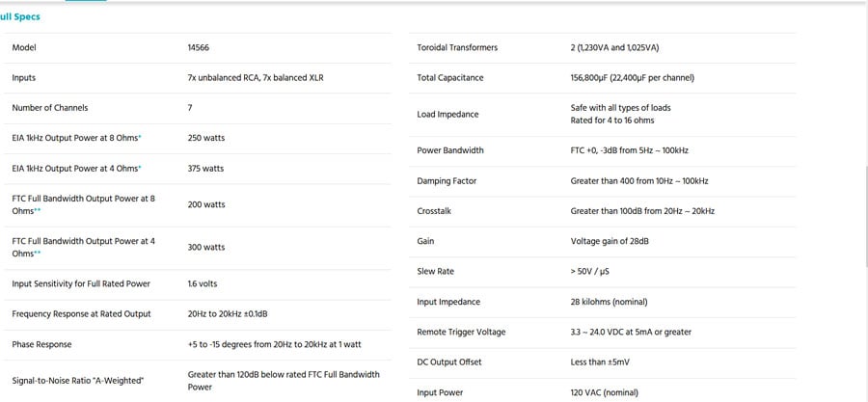Click the Model number 14566 value
This screenshot has height=402, width=868.
tap(200, 47)
